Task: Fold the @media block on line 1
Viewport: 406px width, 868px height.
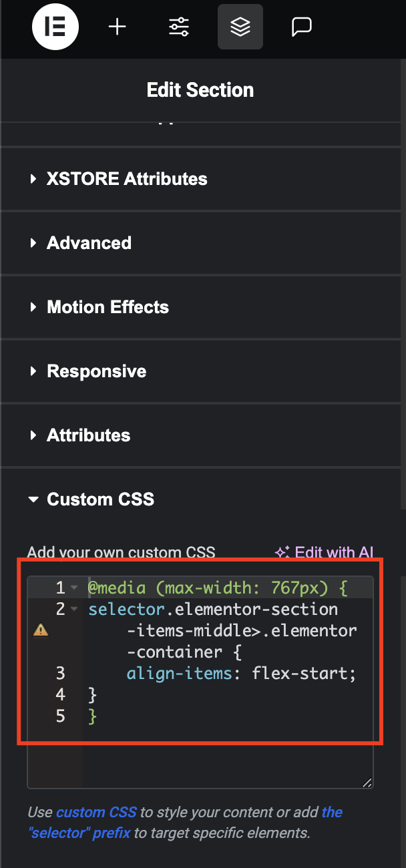Action: click(x=74, y=588)
